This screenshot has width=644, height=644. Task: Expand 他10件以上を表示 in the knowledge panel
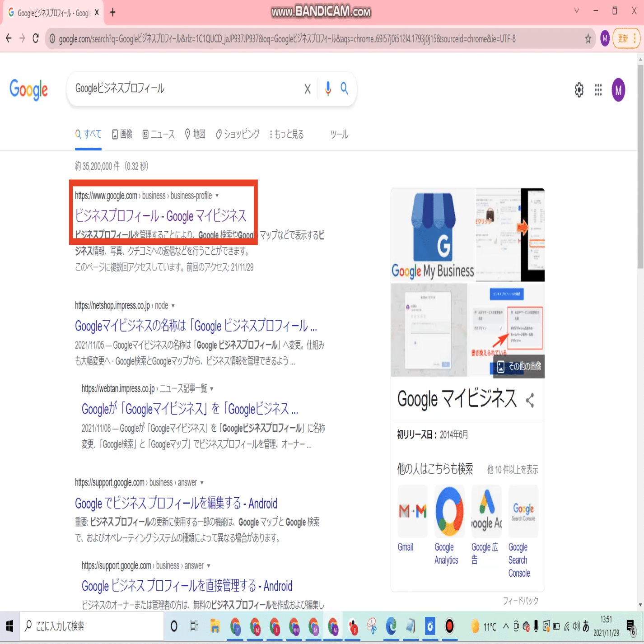(513, 469)
